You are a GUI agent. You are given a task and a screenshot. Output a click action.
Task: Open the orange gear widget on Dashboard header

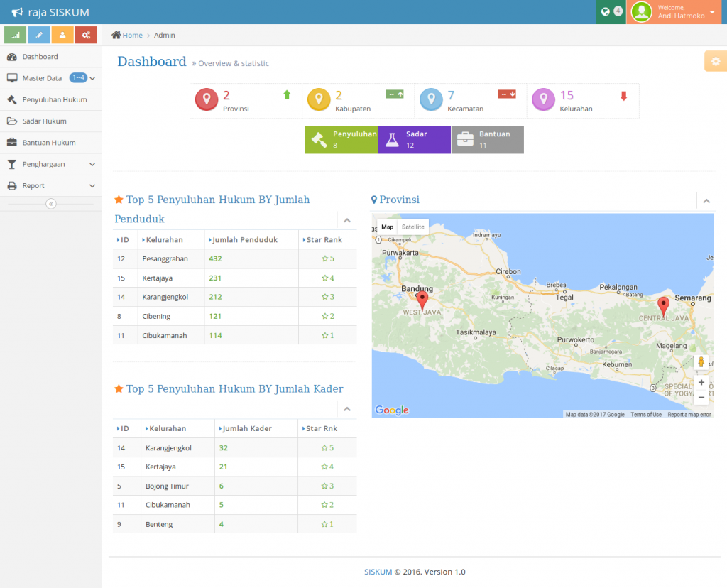click(x=715, y=61)
